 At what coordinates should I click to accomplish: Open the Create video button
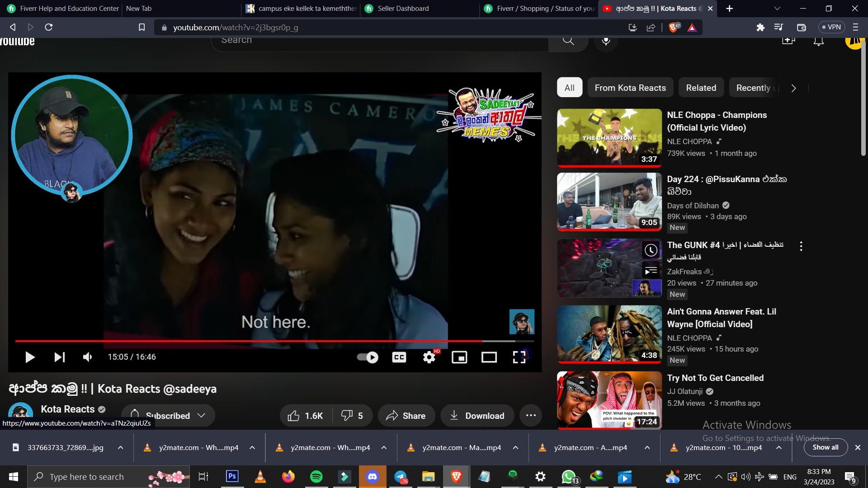(x=788, y=41)
